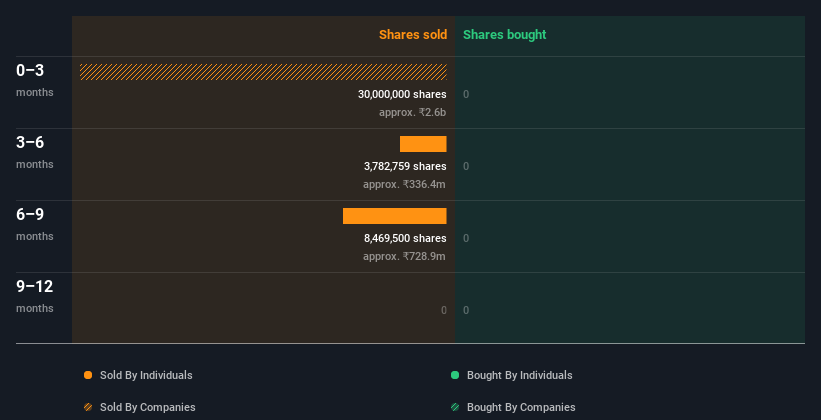The height and width of the screenshot is (420, 821).
Task: Select the Sold By Individuals legend label
Action: click(x=146, y=375)
